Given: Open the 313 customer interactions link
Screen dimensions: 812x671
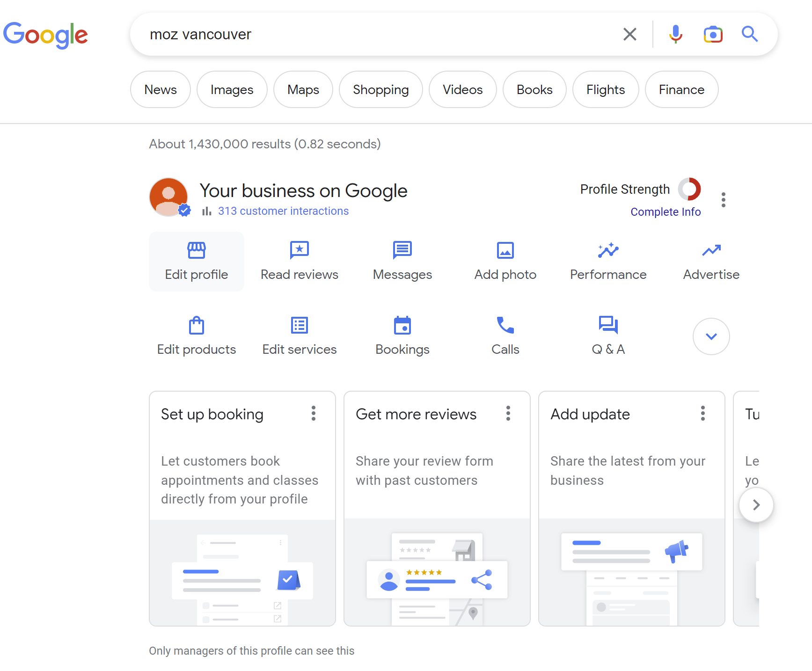Looking at the screenshot, I should (x=283, y=211).
